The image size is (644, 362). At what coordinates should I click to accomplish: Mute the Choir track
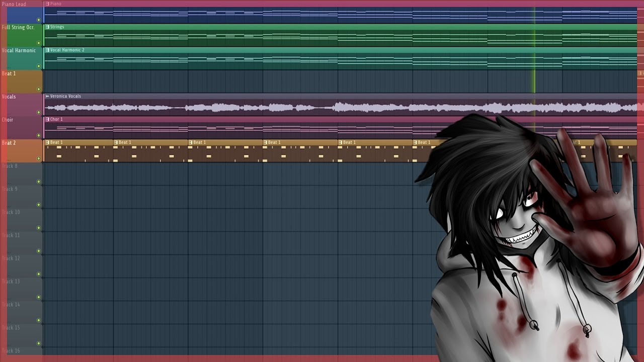pyautogui.click(x=39, y=136)
